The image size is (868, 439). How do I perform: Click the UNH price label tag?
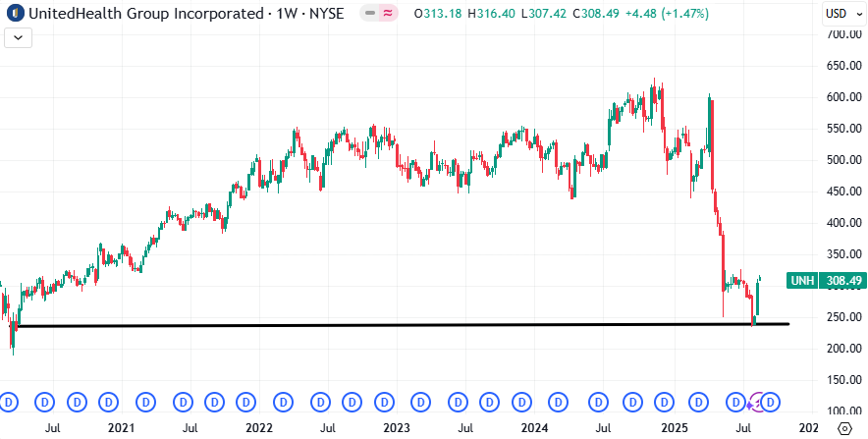click(x=802, y=281)
